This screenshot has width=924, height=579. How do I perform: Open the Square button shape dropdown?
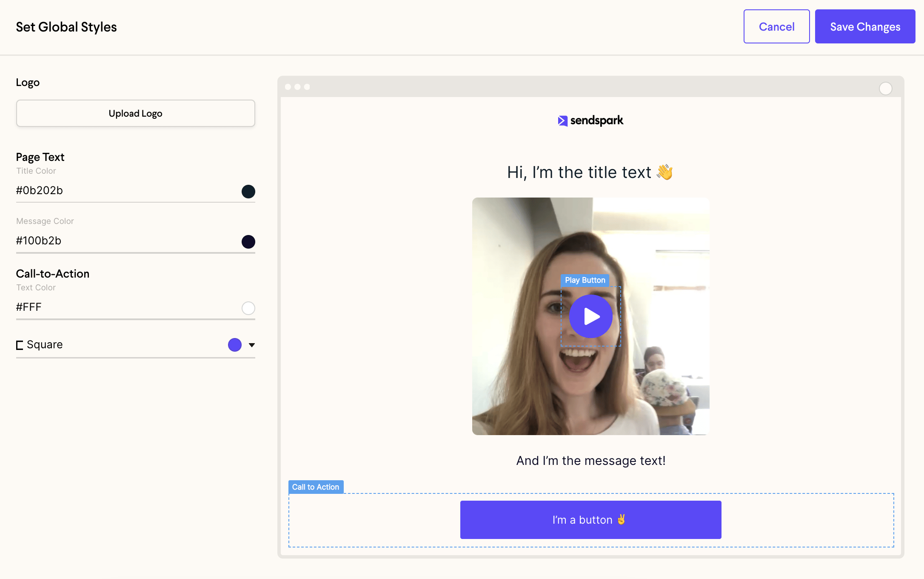coord(135,345)
